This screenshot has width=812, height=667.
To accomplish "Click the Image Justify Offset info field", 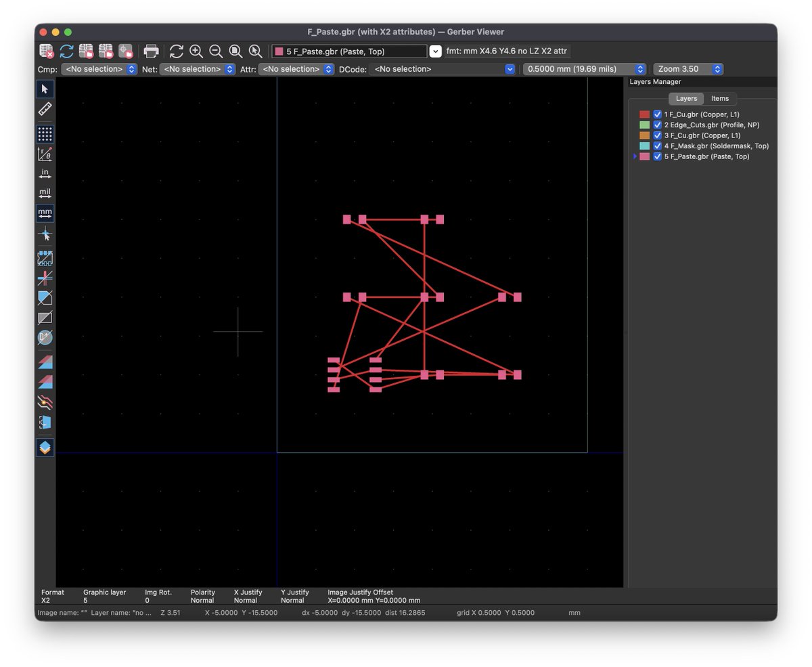I will coord(374,597).
